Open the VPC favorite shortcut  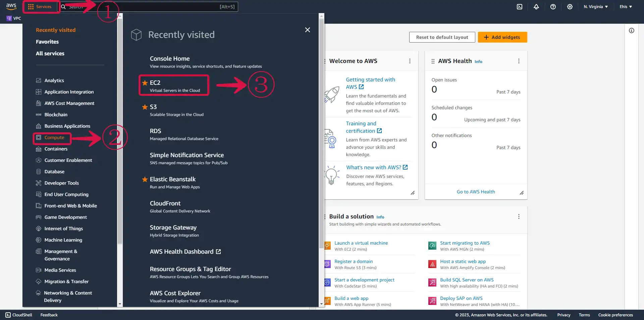tap(14, 18)
